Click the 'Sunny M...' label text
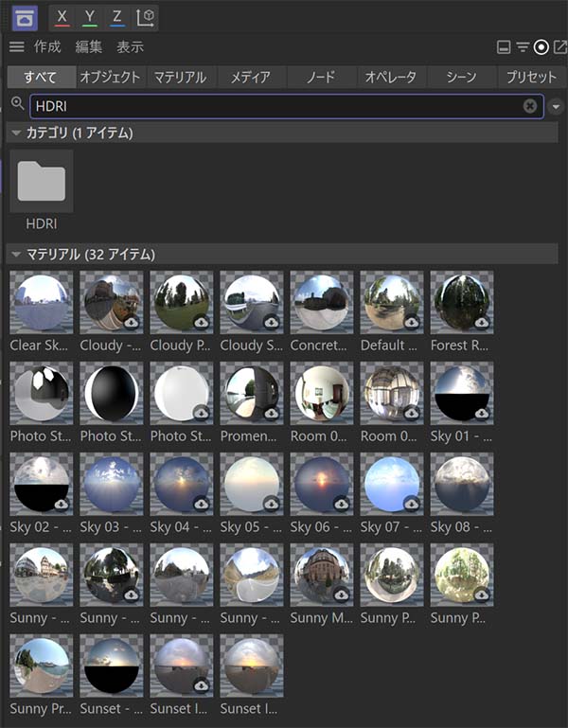568x728 pixels. click(x=321, y=618)
